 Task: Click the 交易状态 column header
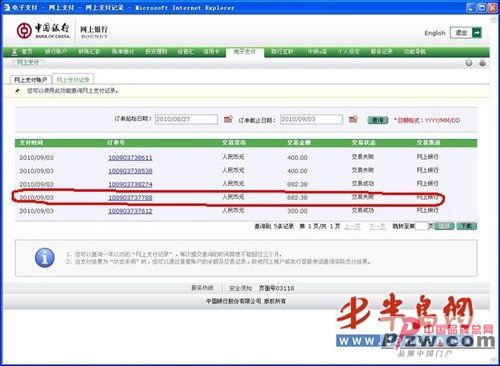tap(364, 143)
